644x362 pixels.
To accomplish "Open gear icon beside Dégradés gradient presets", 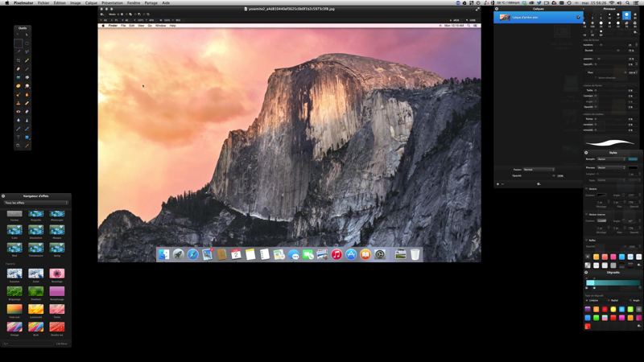I will [638, 326].
